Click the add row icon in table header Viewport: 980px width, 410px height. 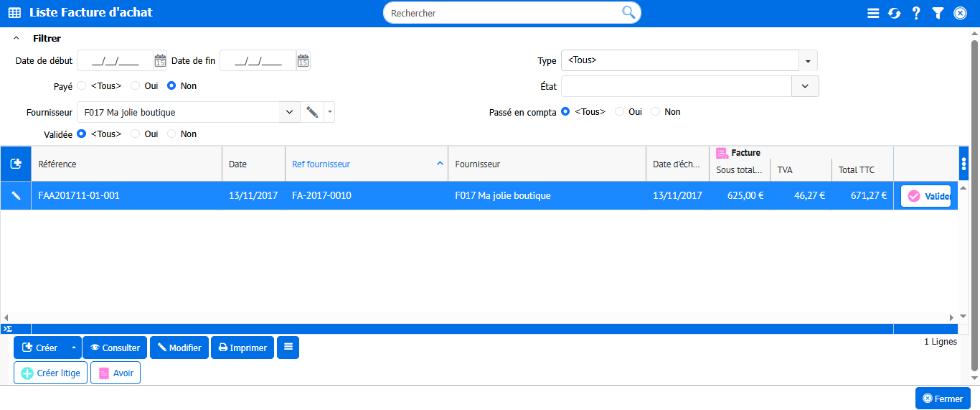tap(16, 164)
